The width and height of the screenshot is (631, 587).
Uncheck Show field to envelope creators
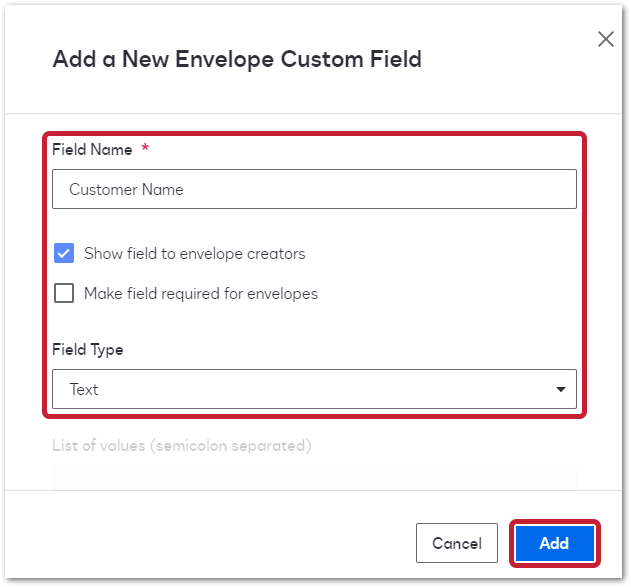tap(64, 253)
